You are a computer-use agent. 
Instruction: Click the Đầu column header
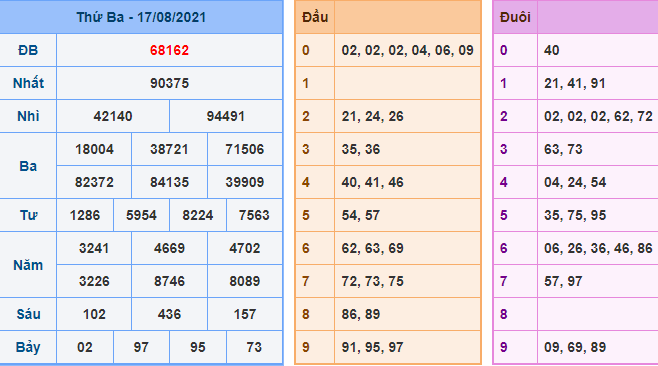[315, 17]
